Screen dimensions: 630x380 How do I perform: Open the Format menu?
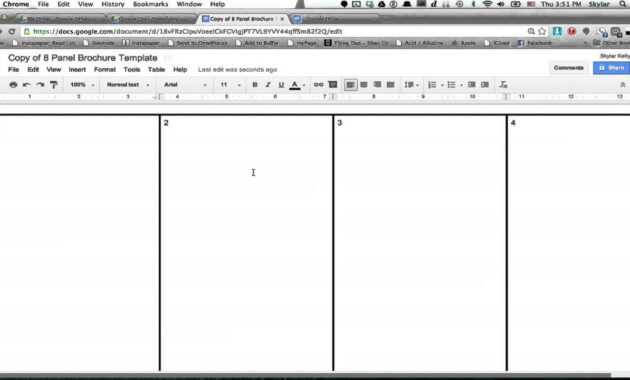(105, 69)
